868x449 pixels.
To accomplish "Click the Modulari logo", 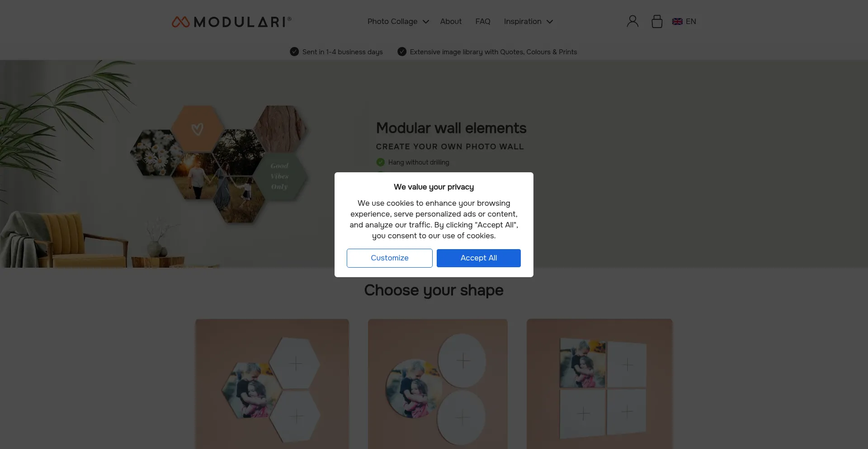I will 231,22.
